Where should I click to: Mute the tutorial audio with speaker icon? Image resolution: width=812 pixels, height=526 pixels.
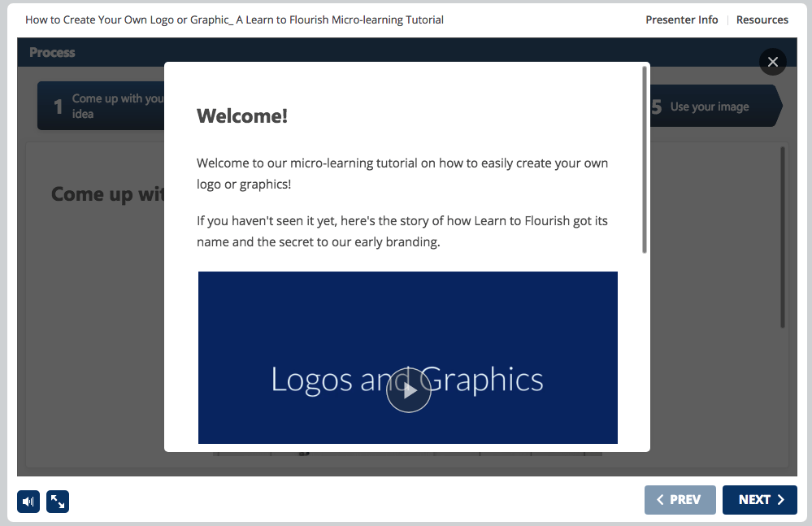[28, 502]
